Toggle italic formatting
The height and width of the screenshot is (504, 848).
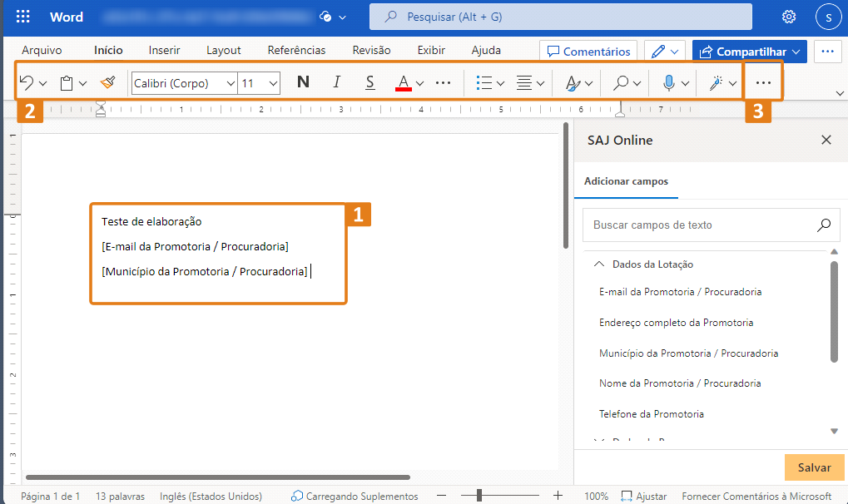coord(336,82)
